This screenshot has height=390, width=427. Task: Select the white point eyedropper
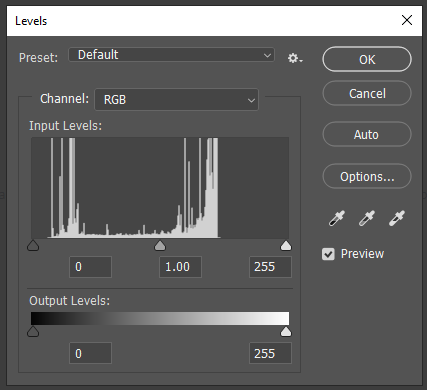tap(397, 218)
